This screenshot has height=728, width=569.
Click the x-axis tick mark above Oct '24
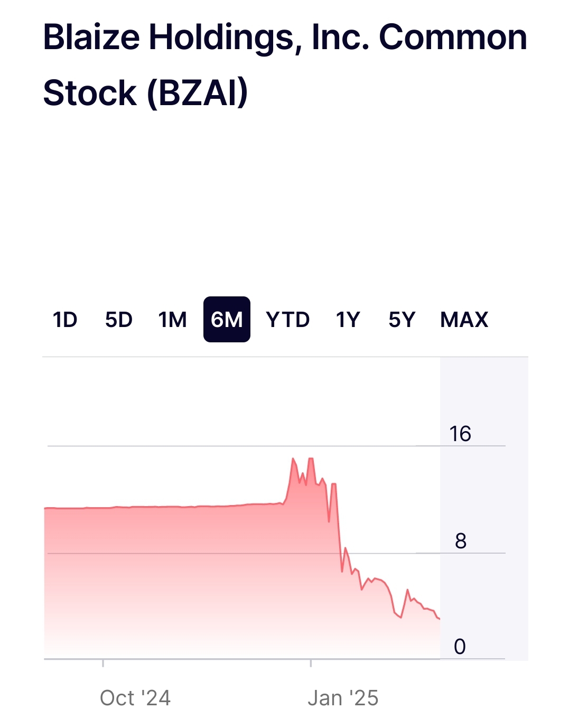tap(103, 662)
